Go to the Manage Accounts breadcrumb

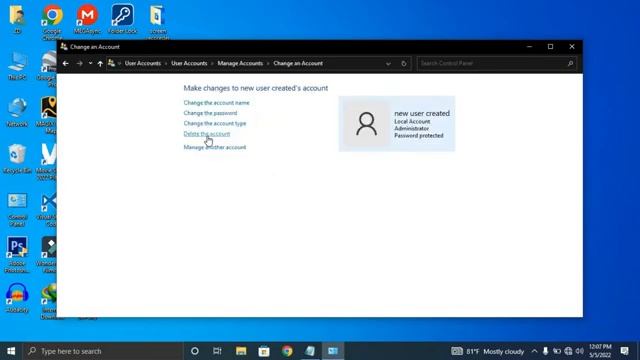click(x=240, y=63)
